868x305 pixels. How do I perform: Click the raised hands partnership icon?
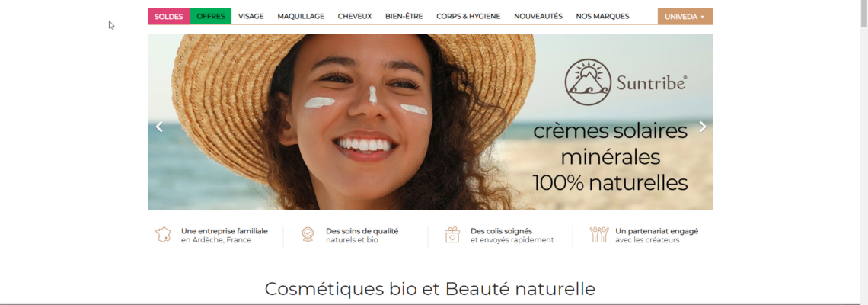[x=598, y=235]
